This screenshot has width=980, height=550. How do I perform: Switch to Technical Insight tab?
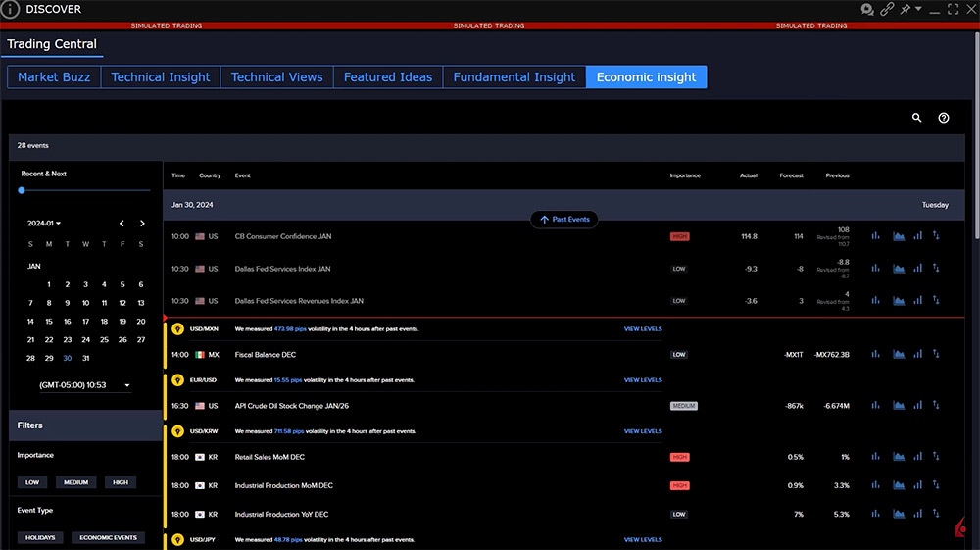pos(161,76)
